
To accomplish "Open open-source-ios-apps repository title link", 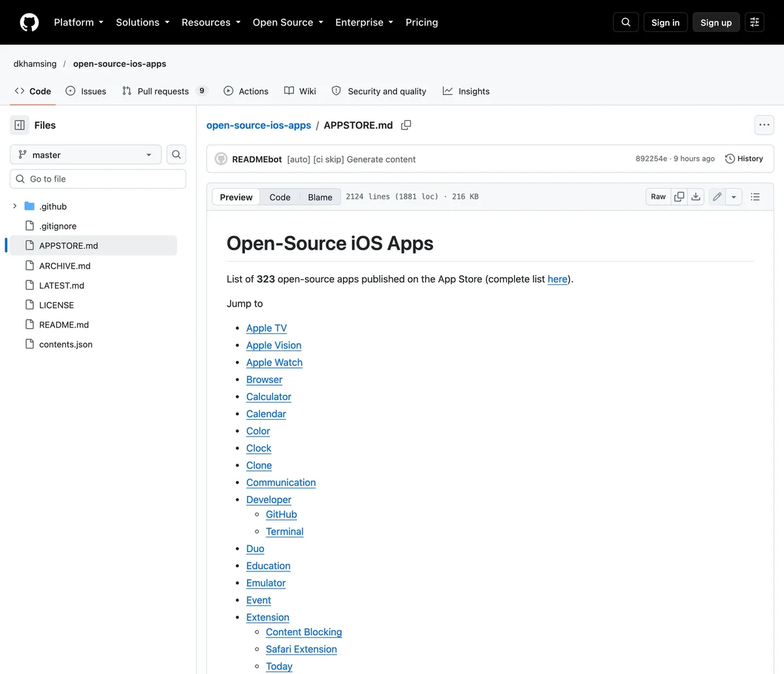I will pyautogui.click(x=120, y=64).
